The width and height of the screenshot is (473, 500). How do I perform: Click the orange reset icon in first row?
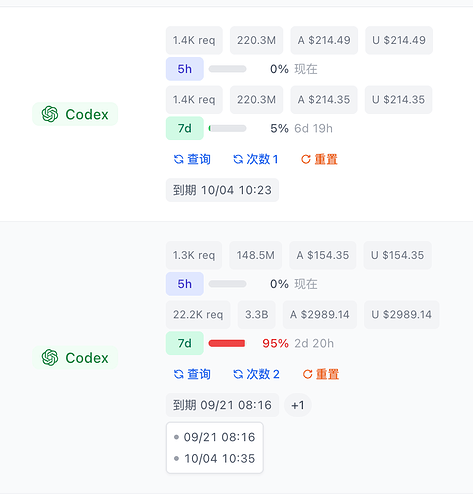point(306,159)
